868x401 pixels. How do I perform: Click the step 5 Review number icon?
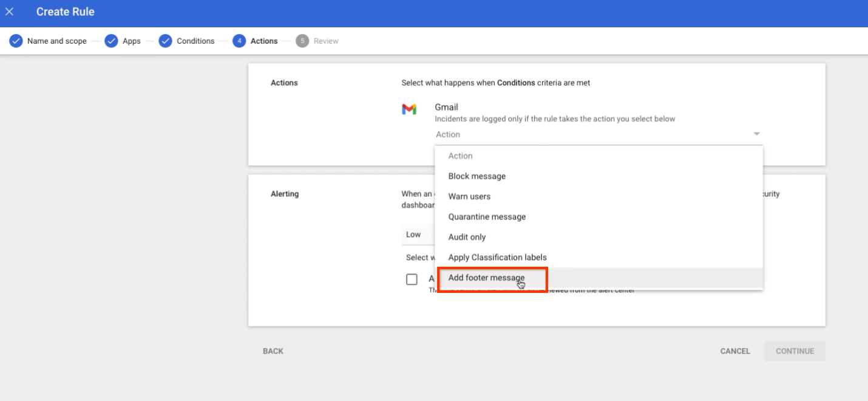pyautogui.click(x=302, y=41)
